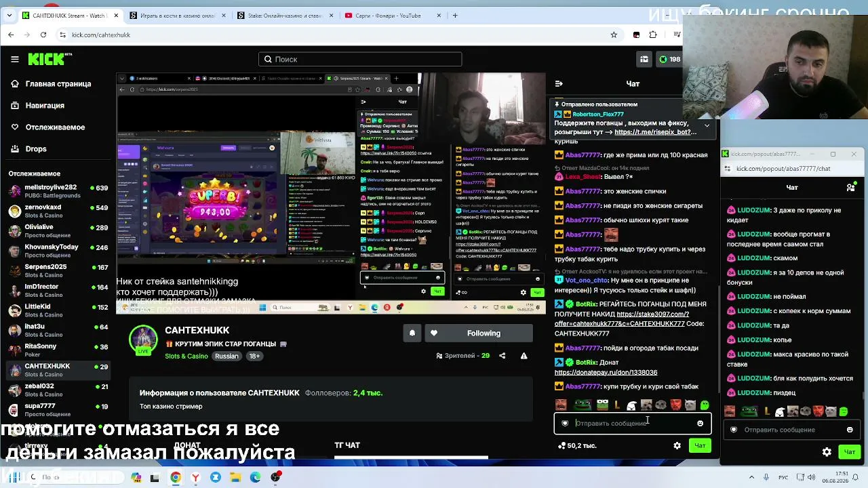Click the report warning triangle icon

click(x=524, y=356)
